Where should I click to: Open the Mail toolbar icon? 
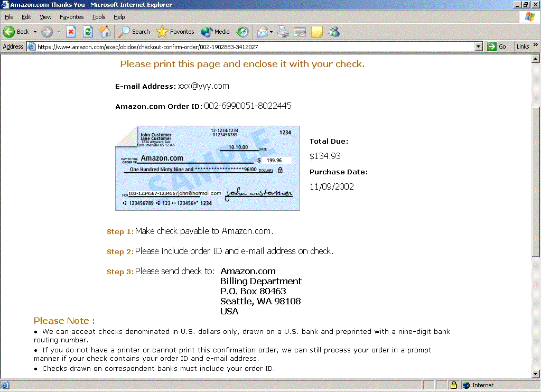[263, 32]
